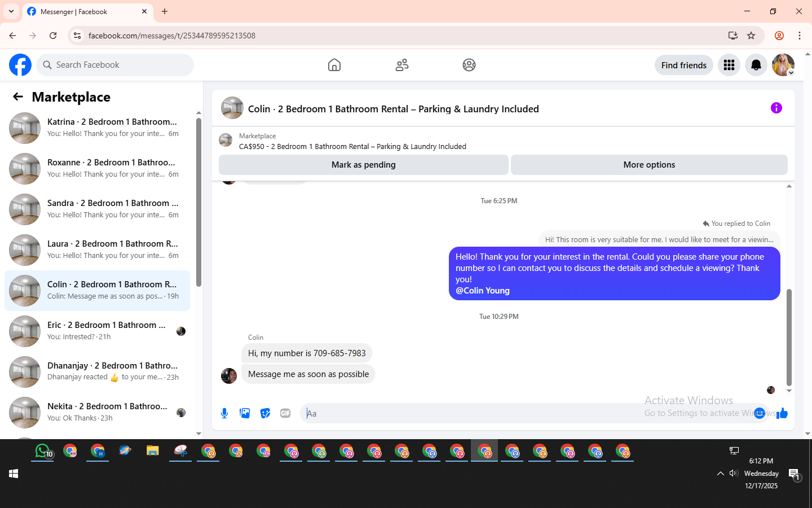
Task: Click Colin's phone number message
Action: click(307, 353)
